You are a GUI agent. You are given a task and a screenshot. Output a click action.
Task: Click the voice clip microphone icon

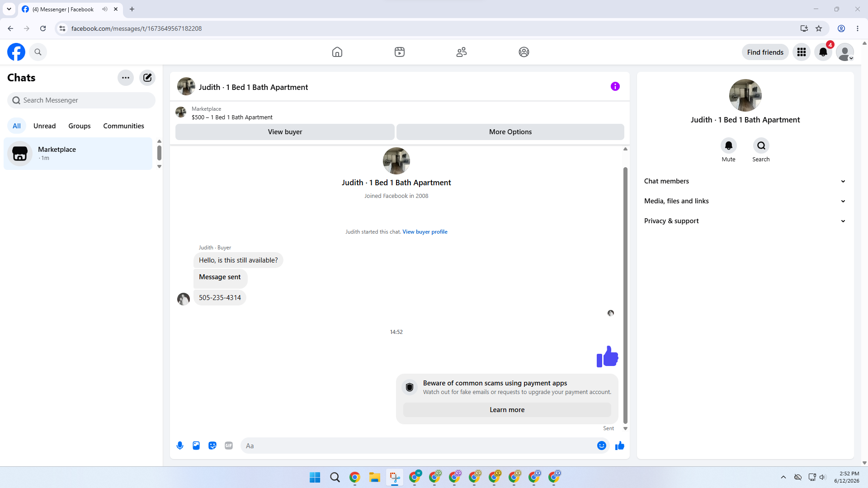[x=180, y=446]
